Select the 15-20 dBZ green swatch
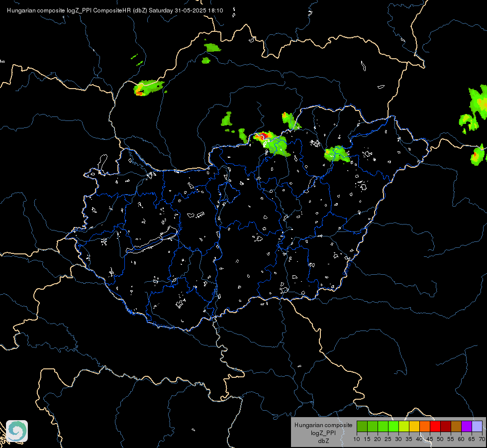487x448 pixels. click(x=373, y=426)
